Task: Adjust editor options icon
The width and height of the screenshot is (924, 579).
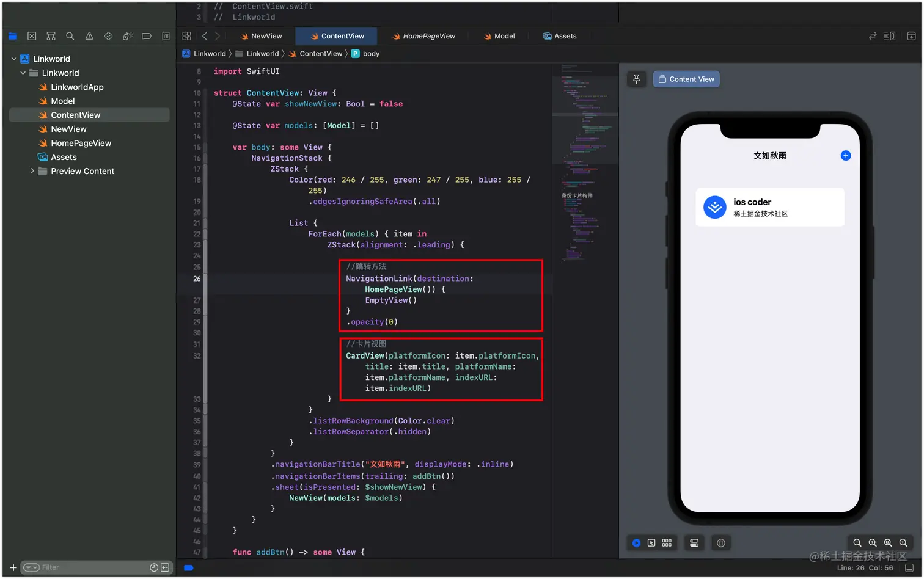Action: [x=890, y=36]
